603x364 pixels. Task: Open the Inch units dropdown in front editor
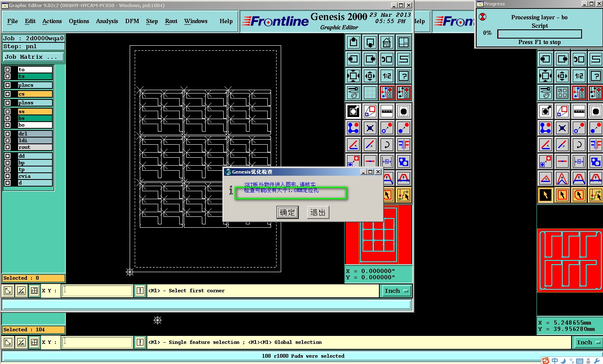[396, 291]
